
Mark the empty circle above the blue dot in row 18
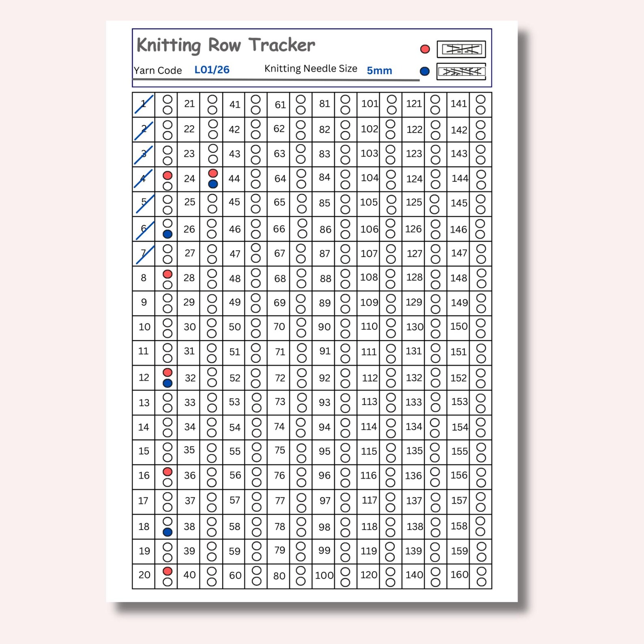(x=167, y=522)
